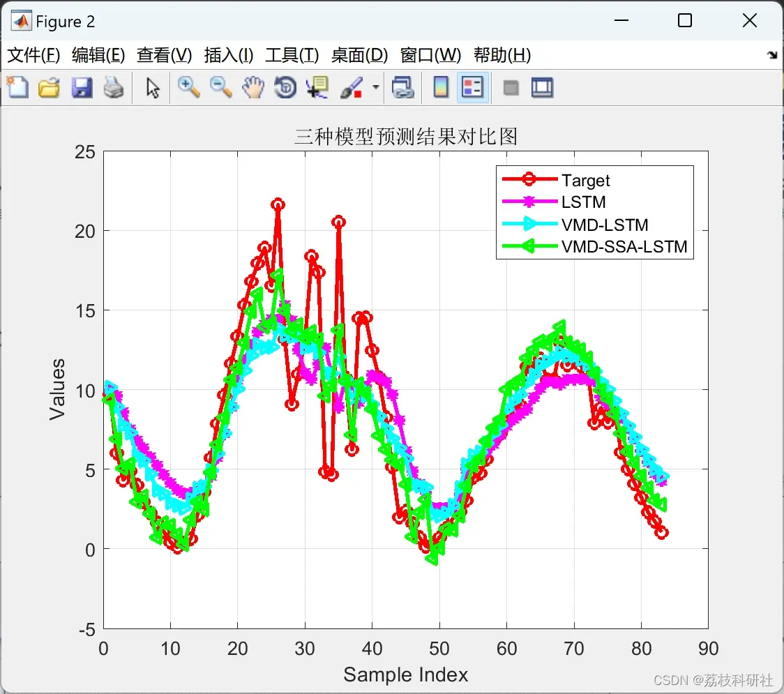This screenshot has width=784, height=694.
Task: Activate the Zoom In tool
Action: [188, 87]
